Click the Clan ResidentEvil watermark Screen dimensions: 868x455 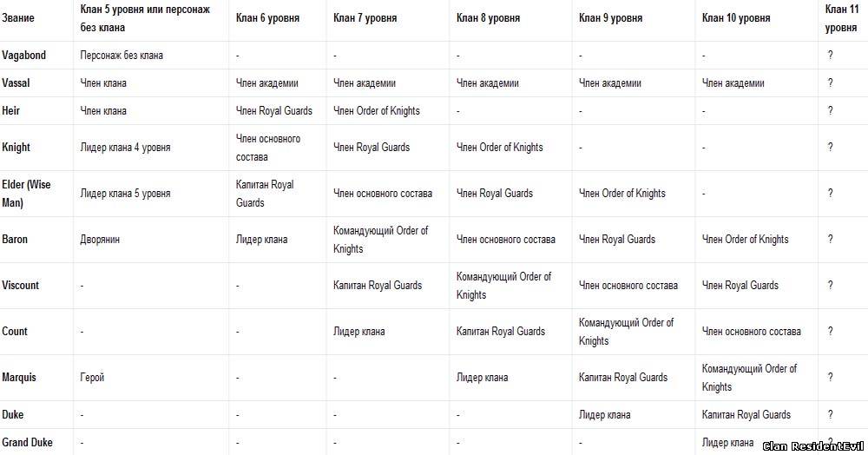tap(812, 446)
